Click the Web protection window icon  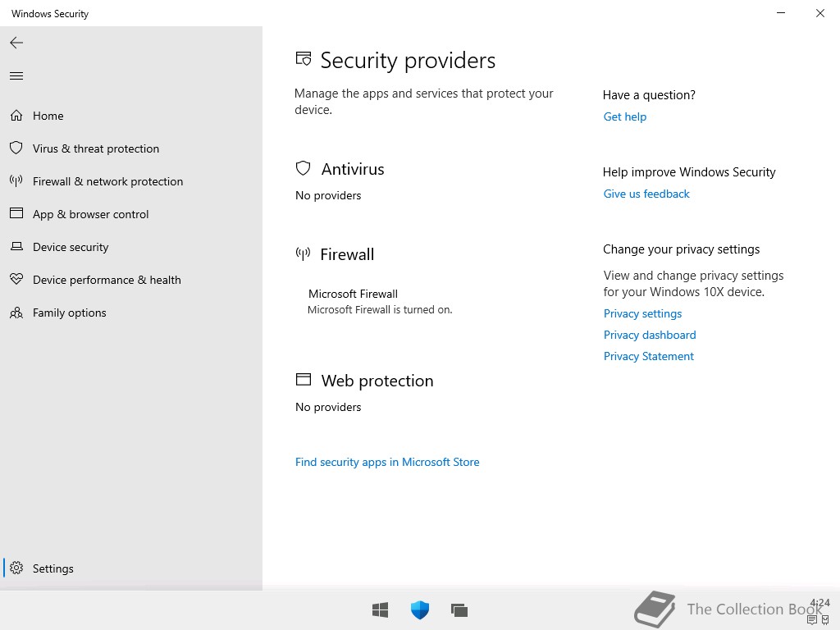(304, 379)
